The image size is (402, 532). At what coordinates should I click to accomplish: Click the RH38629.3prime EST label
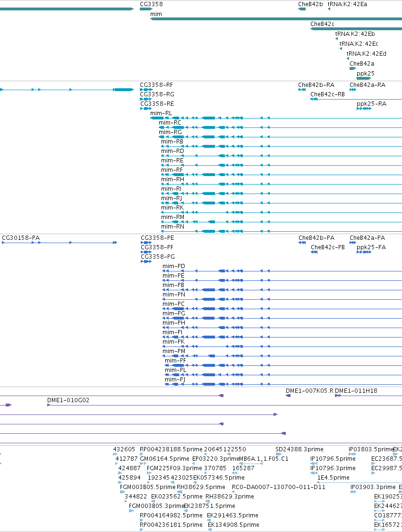pos(230,497)
